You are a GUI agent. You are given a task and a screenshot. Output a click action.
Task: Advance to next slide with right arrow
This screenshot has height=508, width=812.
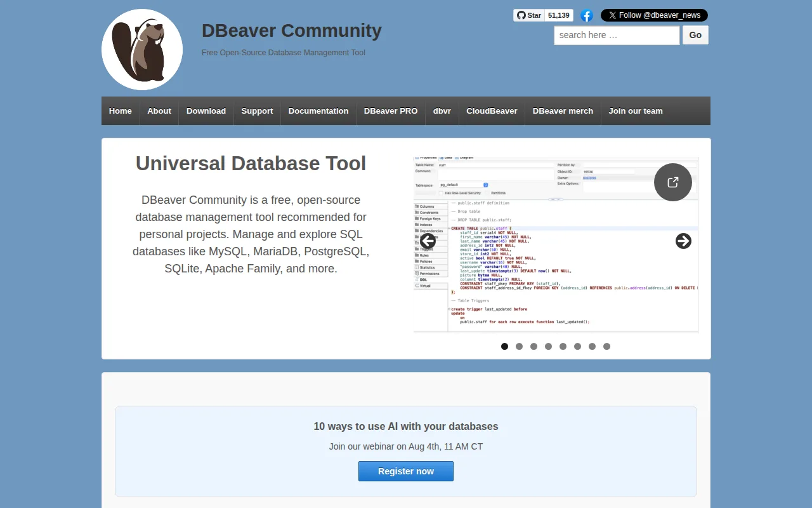[683, 241]
